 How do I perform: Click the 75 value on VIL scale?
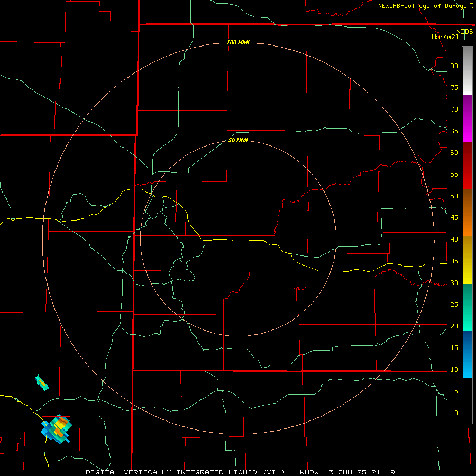(x=454, y=87)
